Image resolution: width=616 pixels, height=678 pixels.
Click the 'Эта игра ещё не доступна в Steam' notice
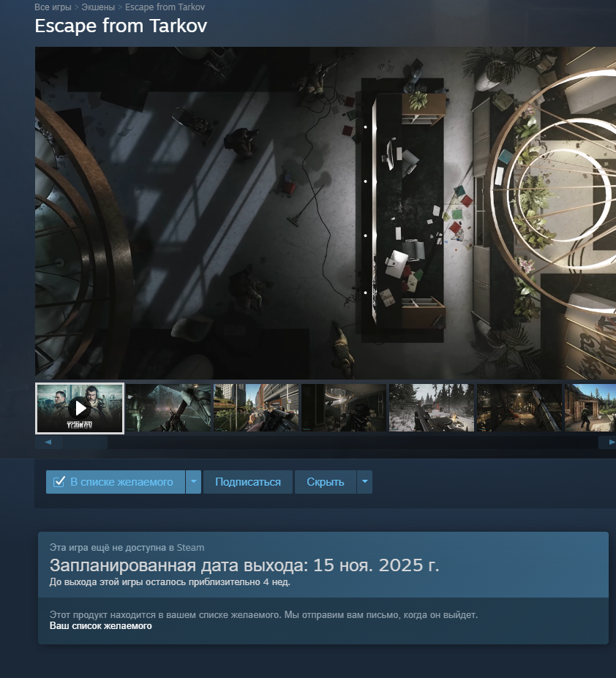127,547
